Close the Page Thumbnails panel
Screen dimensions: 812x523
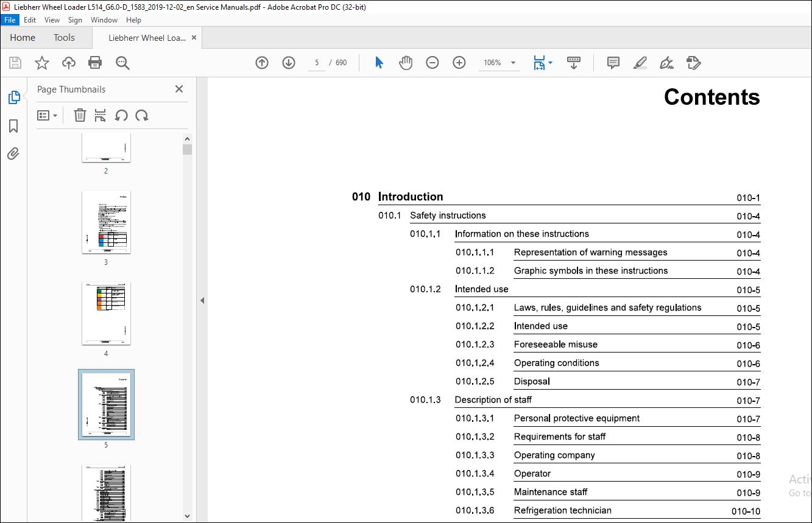coord(179,89)
